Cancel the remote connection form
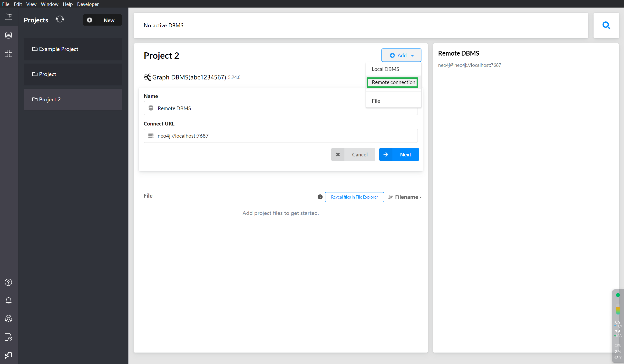Viewport: 624px width, 364px height. click(x=353, y=154)
